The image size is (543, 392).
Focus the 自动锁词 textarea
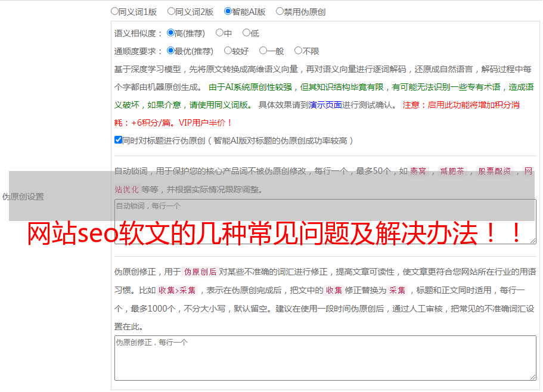(x=325, y=222)
